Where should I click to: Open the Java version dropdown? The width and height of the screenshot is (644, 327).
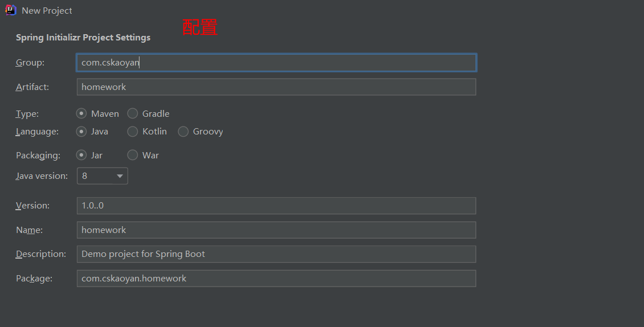click(102, 176)
